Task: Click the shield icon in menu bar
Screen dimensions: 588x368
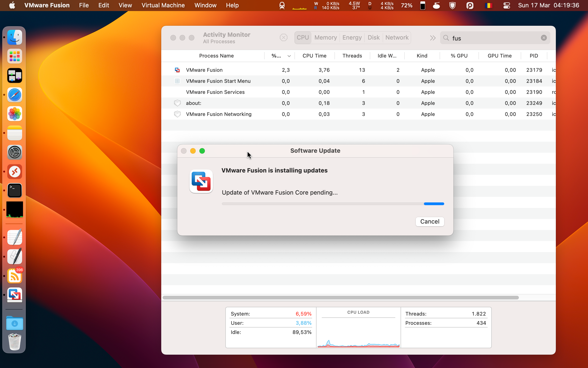Action: 452,5
